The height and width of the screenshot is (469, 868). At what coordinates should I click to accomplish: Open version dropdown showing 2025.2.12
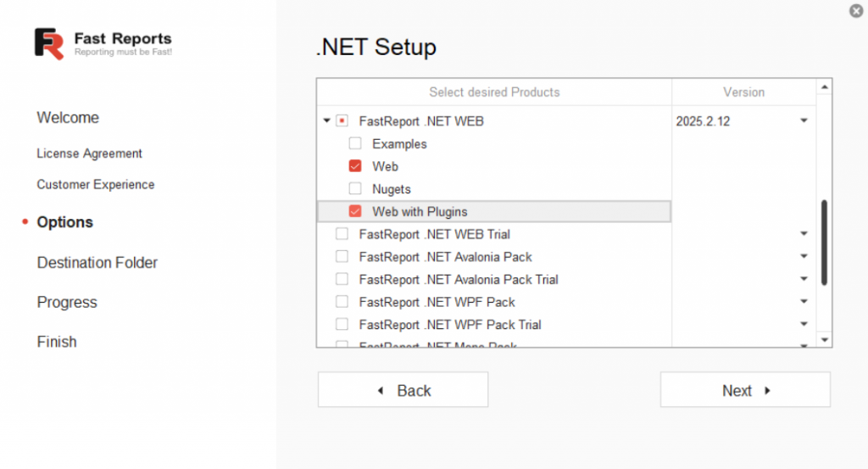pyautogui.click(x=803, y=121)
